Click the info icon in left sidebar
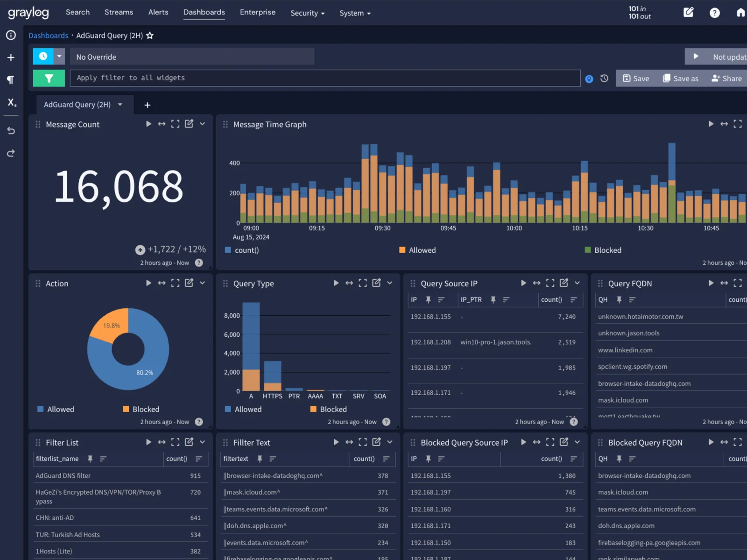The image size is (747, 560). pos(11,35)
